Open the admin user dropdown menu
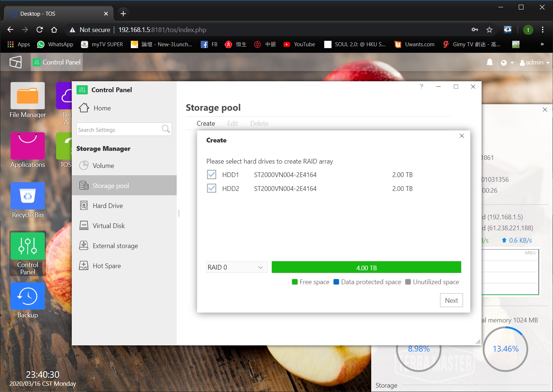This screenshot has height=392, width=553. (534, 63)
